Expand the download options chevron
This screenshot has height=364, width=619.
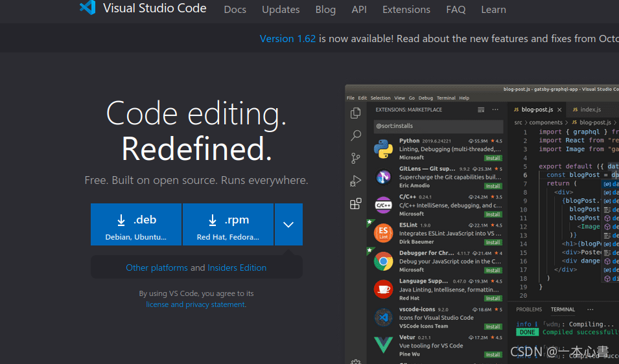[x=288, y=224]
